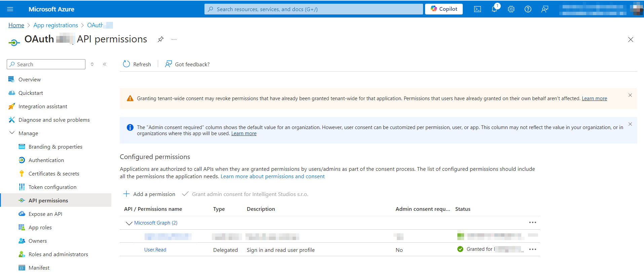The height and width of the screenshot is (273, 644).
Task: Collapse the Manage section in sidebar
Action: click(x=12, y=133)
